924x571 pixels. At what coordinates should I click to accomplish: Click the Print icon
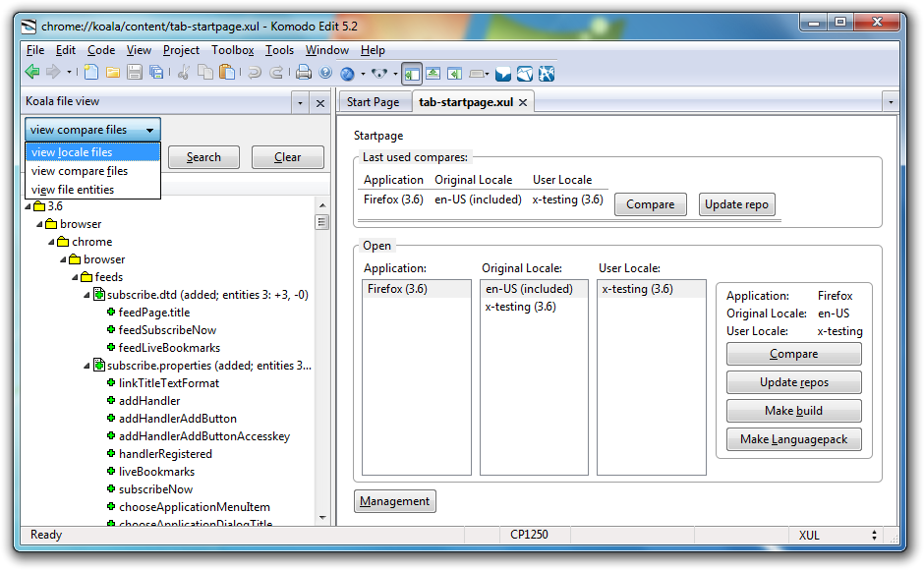tap(304, 73)
